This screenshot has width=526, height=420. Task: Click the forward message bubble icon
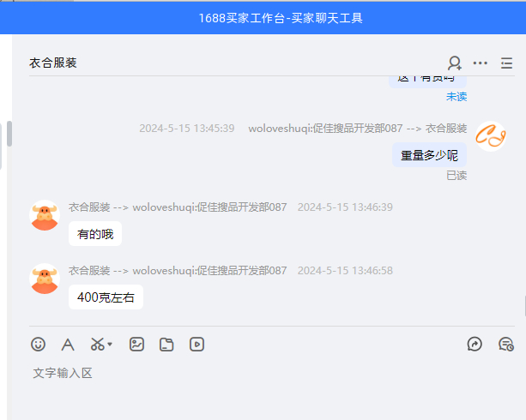[475, 345]
